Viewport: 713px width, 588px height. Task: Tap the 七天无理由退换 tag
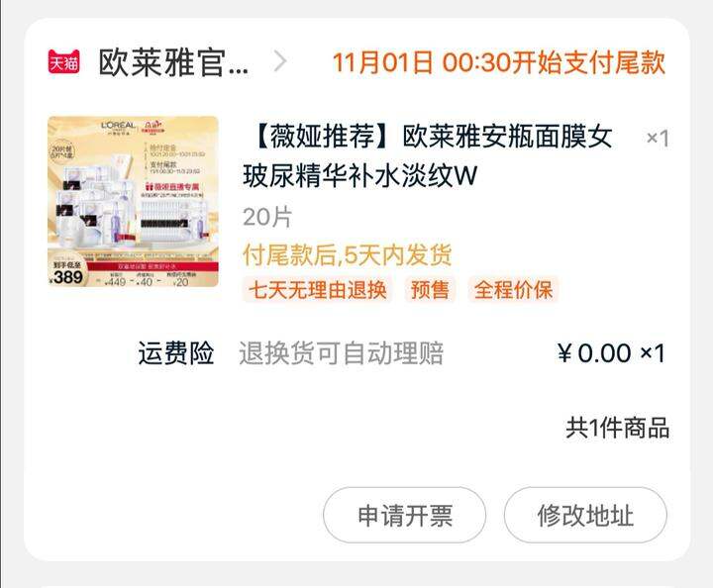coord(318,290)
